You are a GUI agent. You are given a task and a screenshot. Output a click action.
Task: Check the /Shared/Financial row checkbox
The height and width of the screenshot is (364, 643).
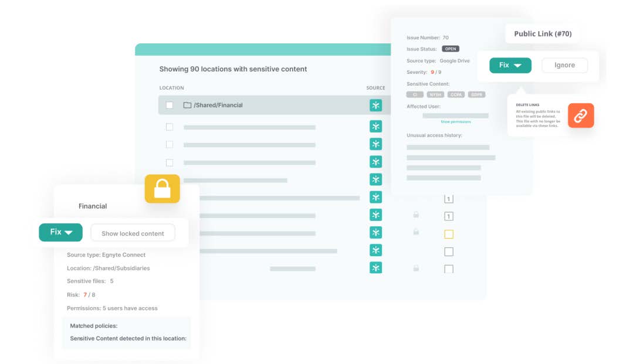coord(170,106)
